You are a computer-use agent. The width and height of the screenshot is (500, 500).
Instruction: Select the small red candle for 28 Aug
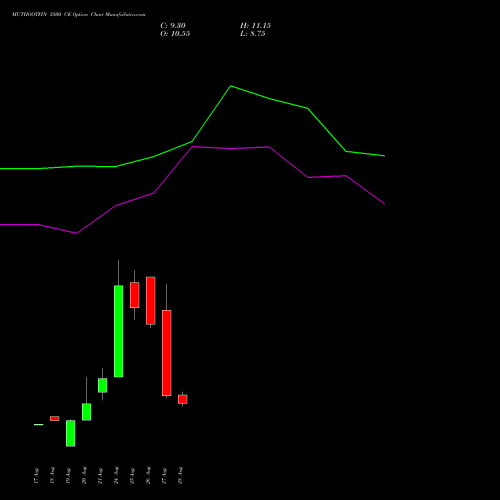click(x=182, y=399)
